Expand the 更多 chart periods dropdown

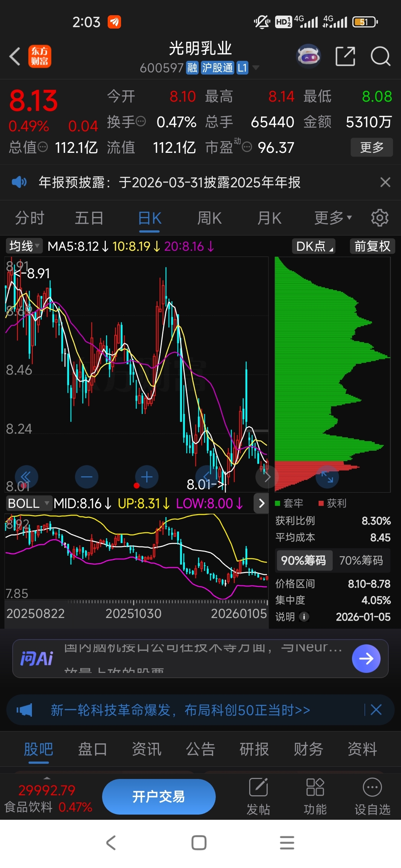coord(333,218)
